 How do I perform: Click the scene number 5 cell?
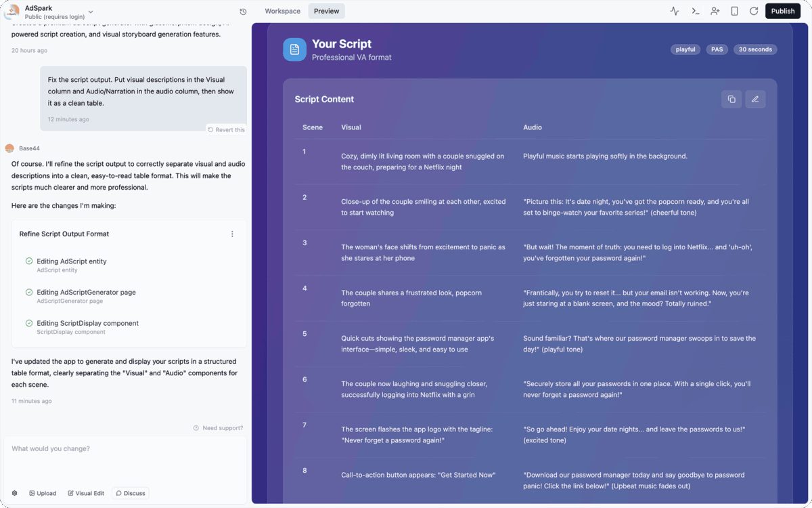[x=304, y=334]
